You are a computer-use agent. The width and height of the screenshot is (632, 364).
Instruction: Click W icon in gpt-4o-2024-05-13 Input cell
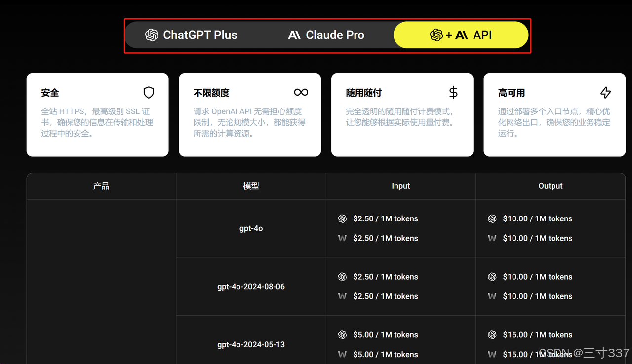pos(342,355)
